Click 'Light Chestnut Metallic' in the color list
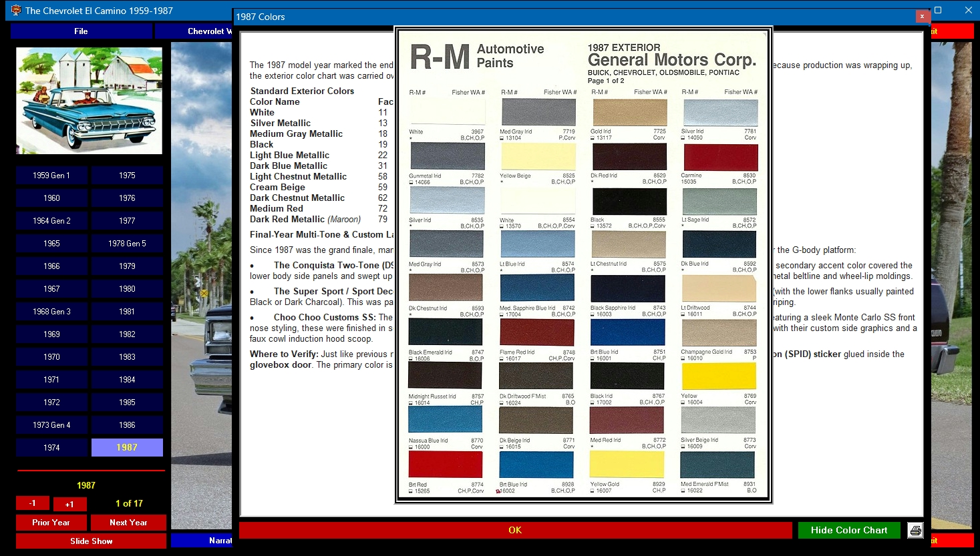Image resolution: width=980 pixels, height=556 pixels. pyautogui.click(x=298, y=176)
